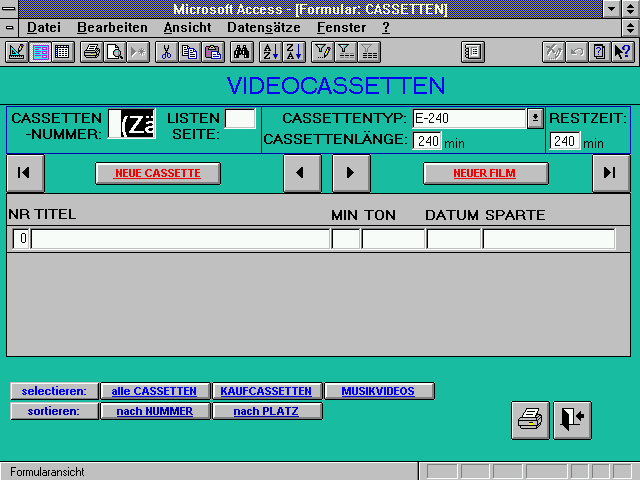Viewport: 640px width, 480px height.
Task: Go to the previous cassette record
Action: pyautogui.click(x=301, y=173)
